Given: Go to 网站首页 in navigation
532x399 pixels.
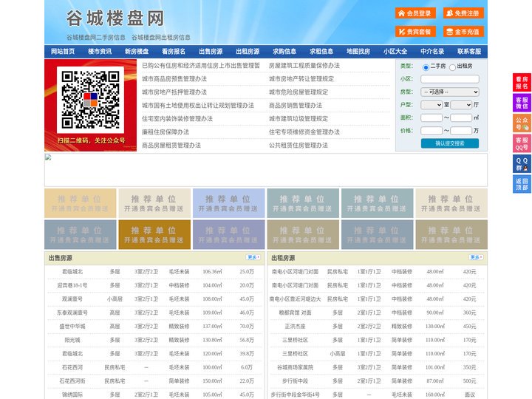Looking at the screenshot, I should pos(63,51).
